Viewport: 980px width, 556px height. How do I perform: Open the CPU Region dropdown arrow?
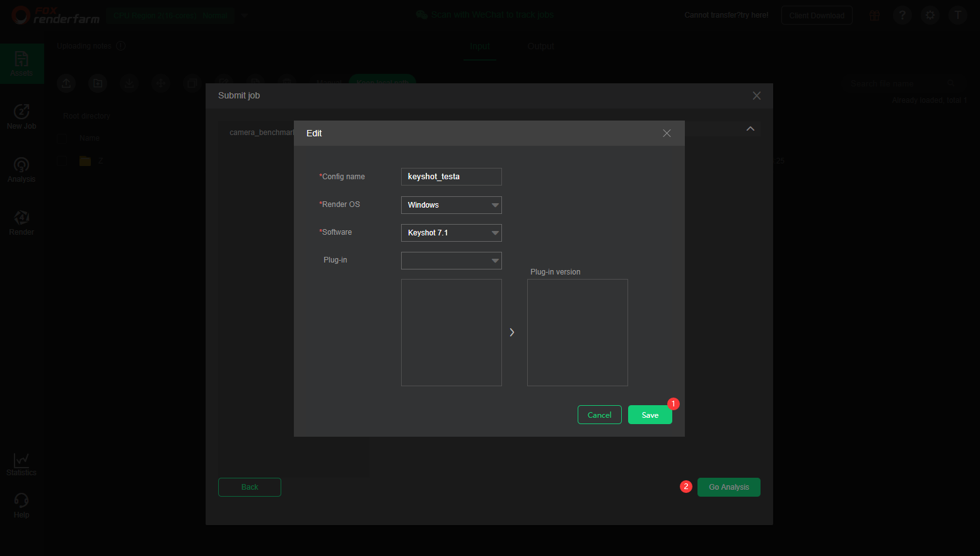click(x=245, y=15)
